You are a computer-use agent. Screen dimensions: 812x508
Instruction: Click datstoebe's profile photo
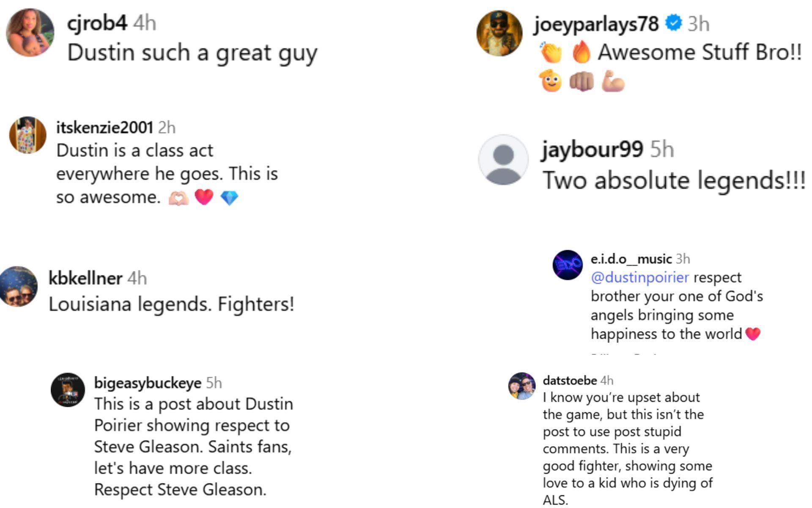(x=522, y=386)
